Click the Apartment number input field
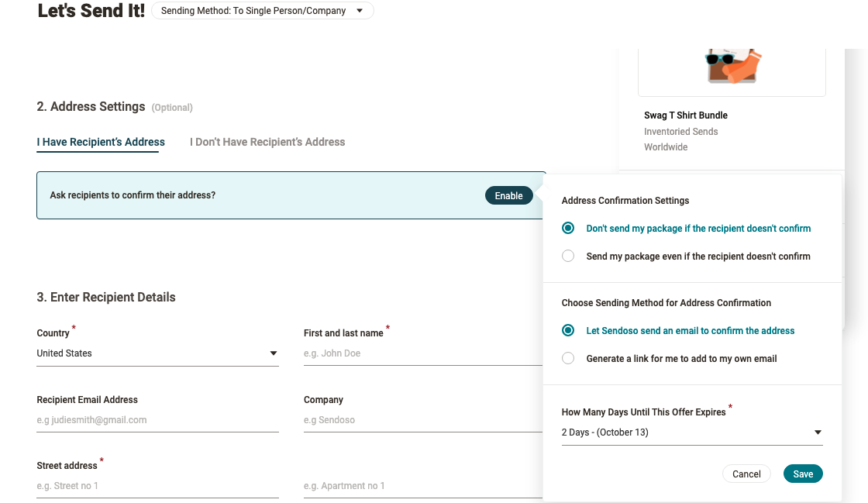 coord(422,486)
